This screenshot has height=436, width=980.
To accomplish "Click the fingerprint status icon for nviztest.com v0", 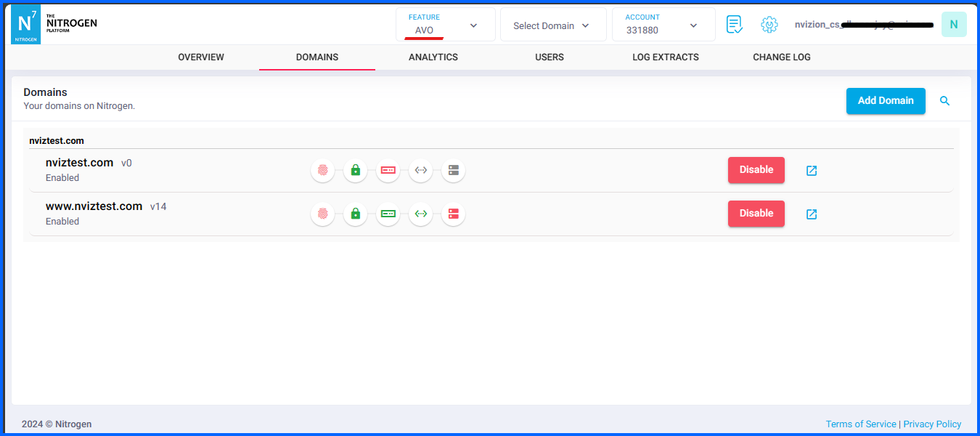I will point(322,170).
